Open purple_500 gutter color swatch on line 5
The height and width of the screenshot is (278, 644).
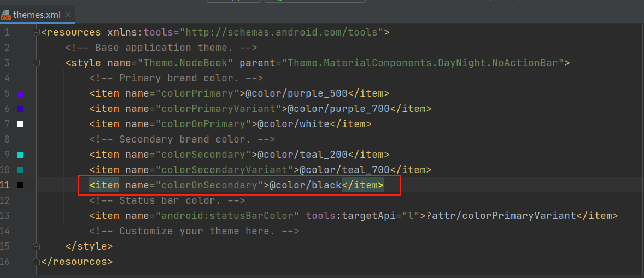tap(20, 94)
